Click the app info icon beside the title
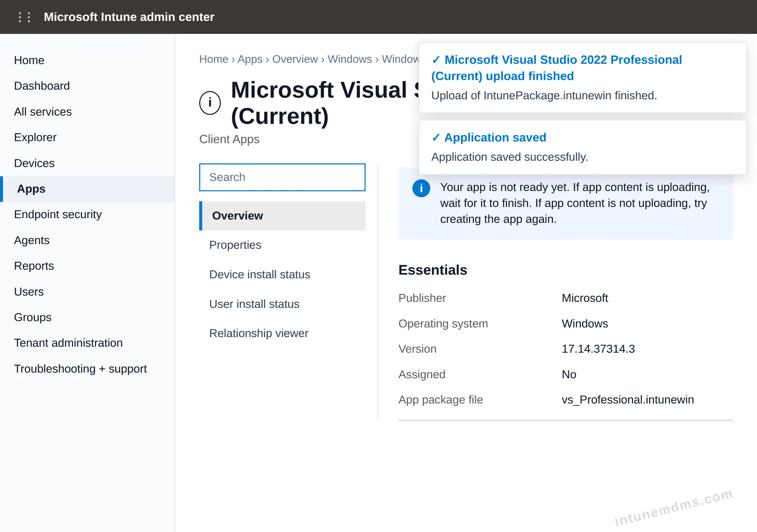757x532 pixels. (210, 103)
